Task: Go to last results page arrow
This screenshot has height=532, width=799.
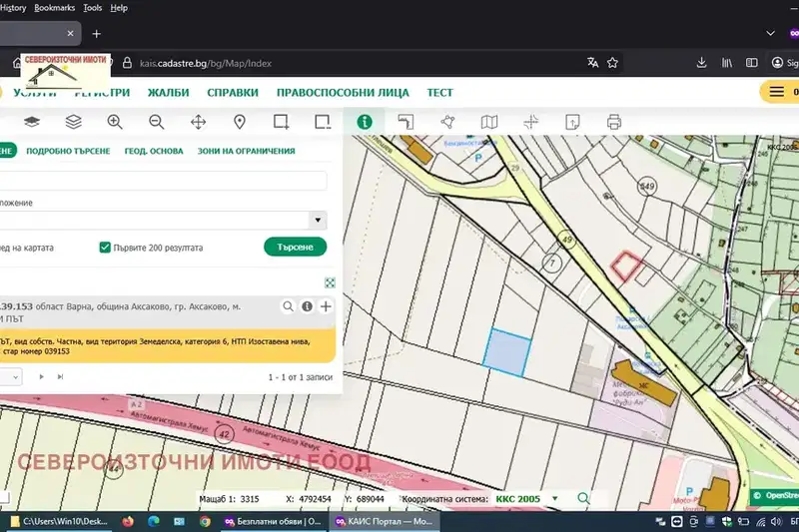Action: [x=60, y=376]
